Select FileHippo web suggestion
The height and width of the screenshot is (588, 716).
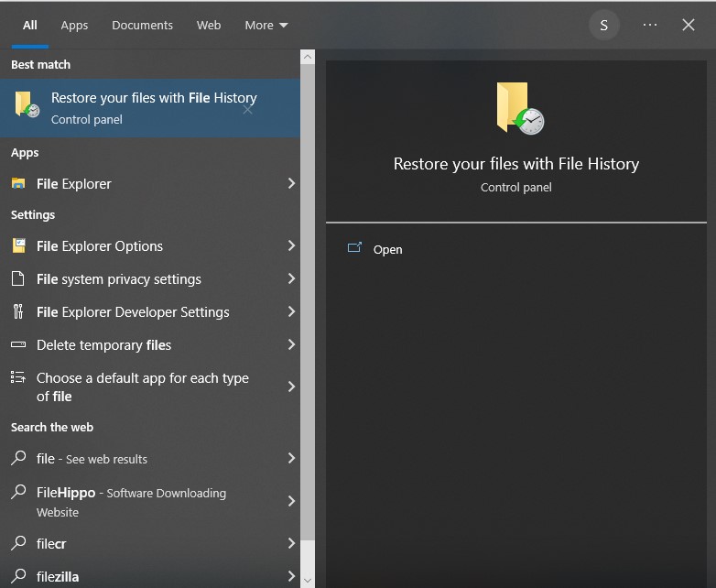click(x=150, y=502)
